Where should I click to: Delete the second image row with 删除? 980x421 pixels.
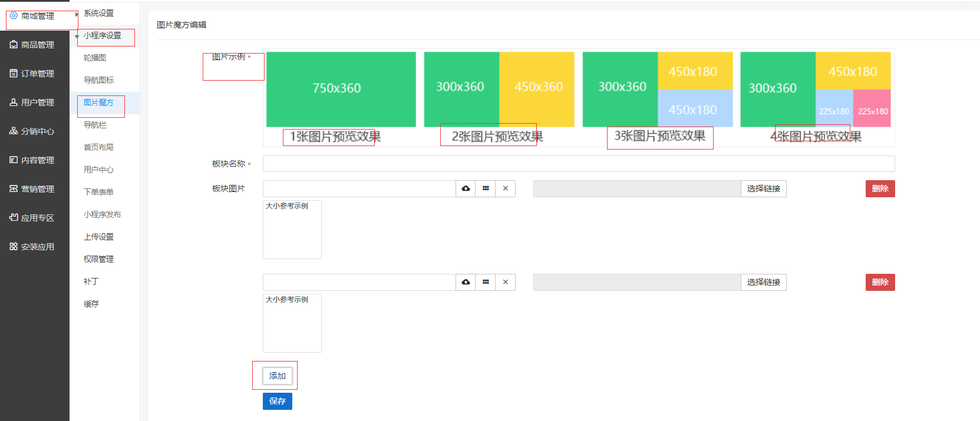pos(880,282)
